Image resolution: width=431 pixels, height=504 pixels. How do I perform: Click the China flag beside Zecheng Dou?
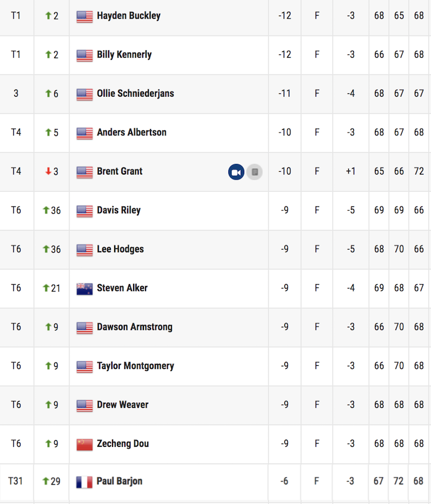coord(85,444)
